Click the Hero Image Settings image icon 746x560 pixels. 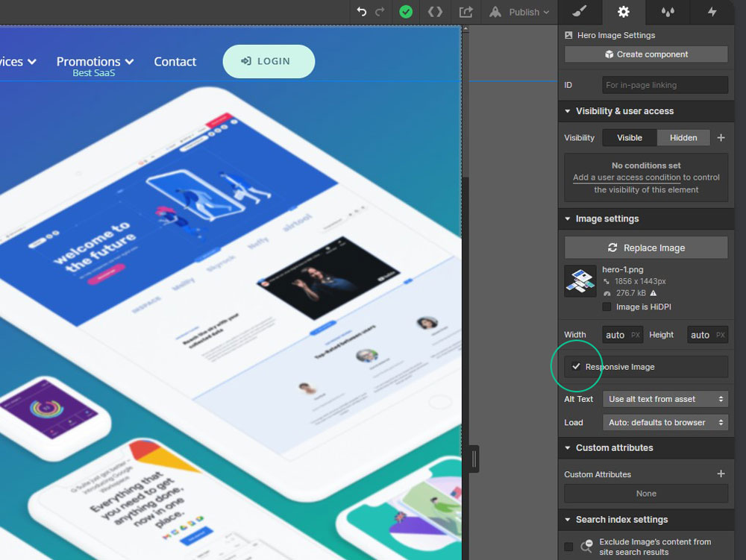click(x=568, y=35)
